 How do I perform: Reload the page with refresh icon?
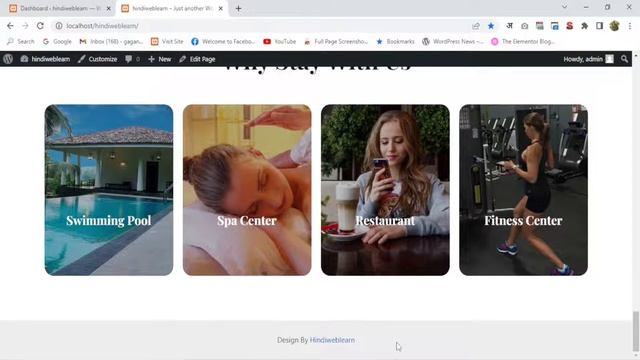pyautogui.click(x=40, y=26)
